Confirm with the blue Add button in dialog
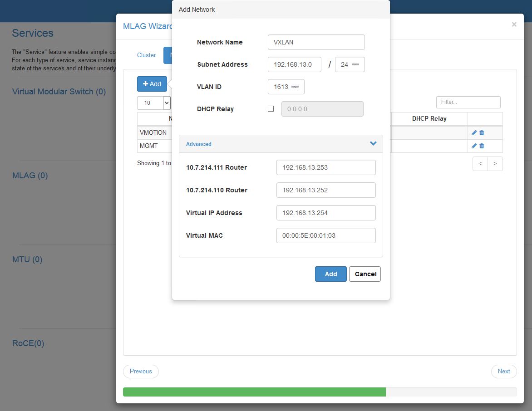Image resolution: width=532 pixels, height=411 pixels. (331, 274)
